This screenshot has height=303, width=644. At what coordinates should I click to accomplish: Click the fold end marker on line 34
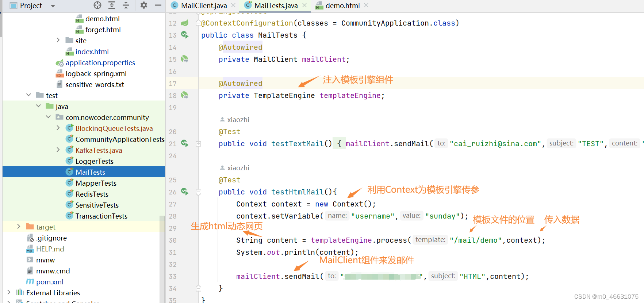[199, 288]
